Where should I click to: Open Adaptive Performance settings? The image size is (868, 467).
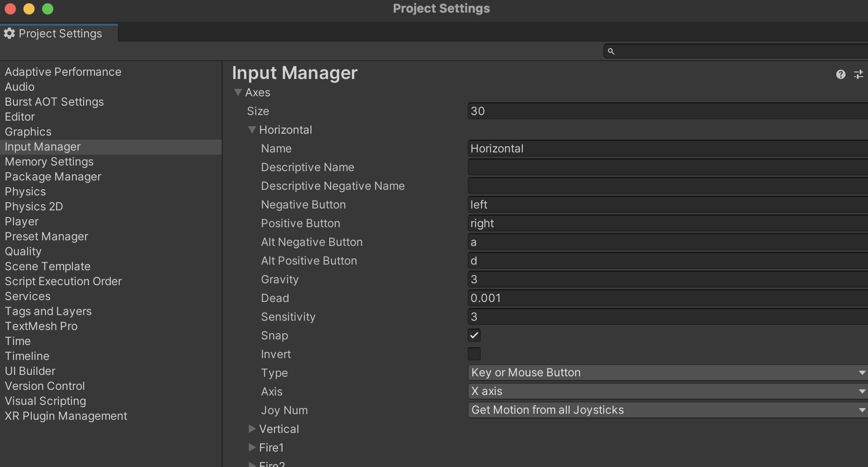pos(63,72)
